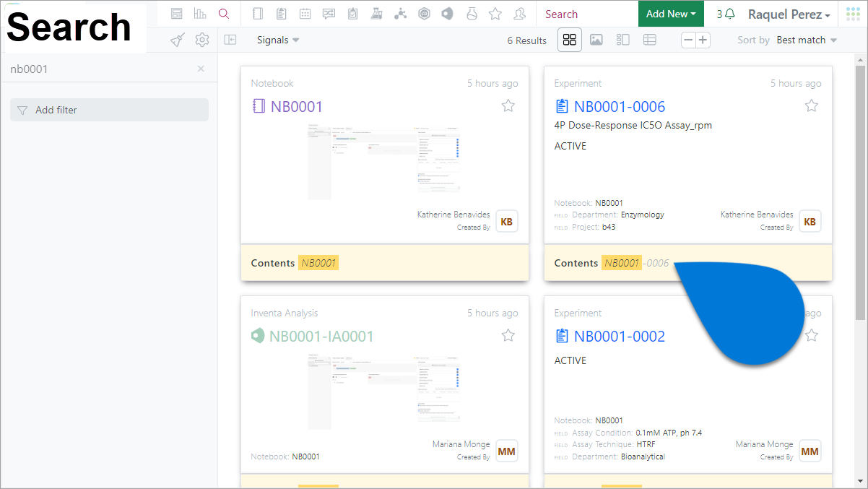Image resolution: width=868 pixels, height=489 pixels.
Task: Open the Raquel Perez user menu
Action: coord(789,14)
